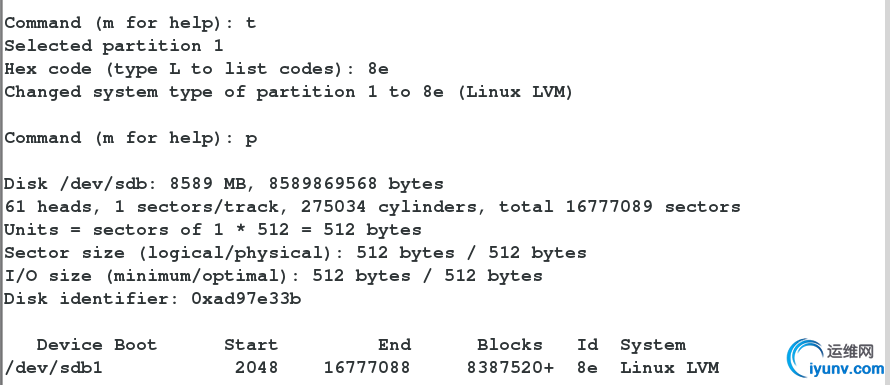The height and width of the screenshot is (385, 890).
Task: Click the 'Command (m for help): p' prompt
Action: tap(131, 138)
